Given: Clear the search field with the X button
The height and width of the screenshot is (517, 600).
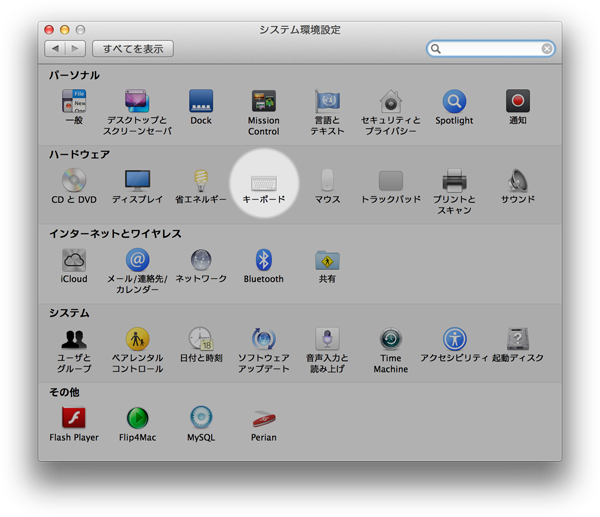Looking at the screenshot, I should [x=547, y=48].
